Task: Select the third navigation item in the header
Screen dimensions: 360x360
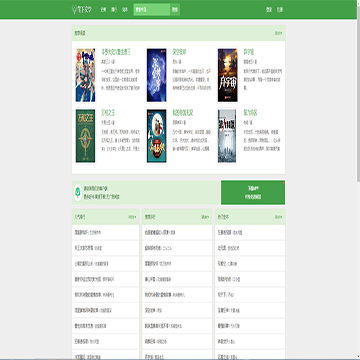Action: [125, 10]
